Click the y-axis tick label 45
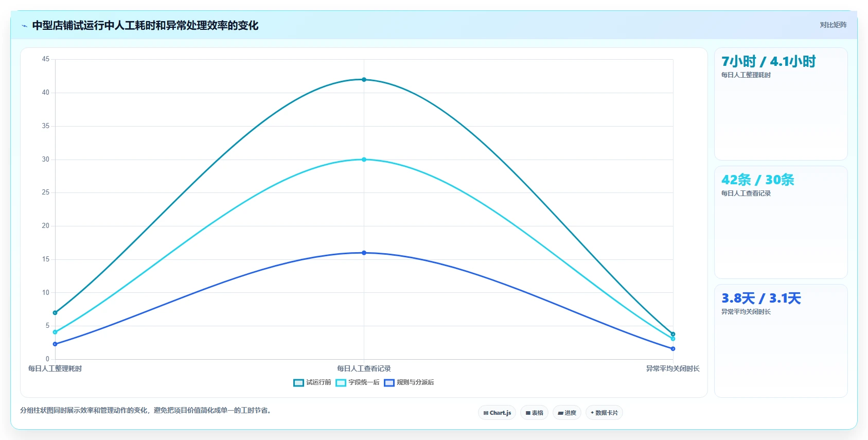Image resolution: width=868 pixels, height=440 pixels. pos(46,59)
